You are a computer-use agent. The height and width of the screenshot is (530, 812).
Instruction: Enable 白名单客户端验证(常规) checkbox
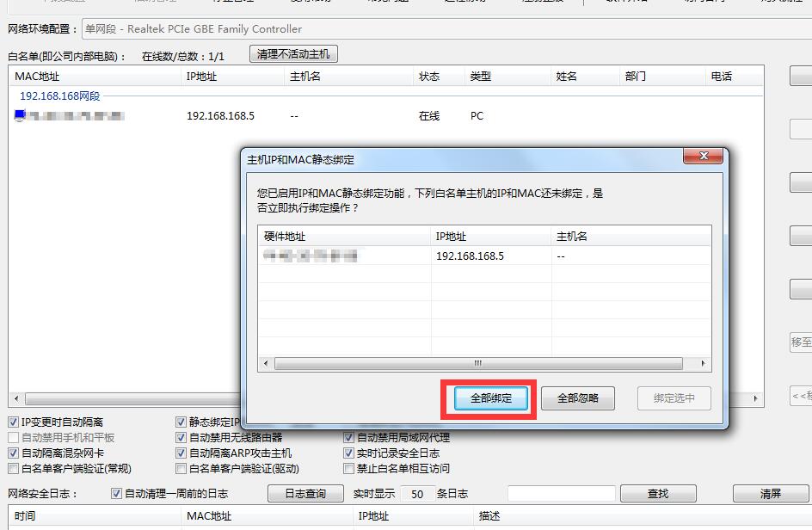pyautogui.click(x=14, y=469)
